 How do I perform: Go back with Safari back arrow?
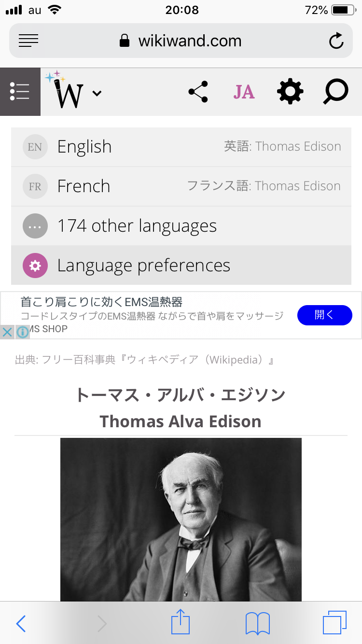click(x=21, y=623)
